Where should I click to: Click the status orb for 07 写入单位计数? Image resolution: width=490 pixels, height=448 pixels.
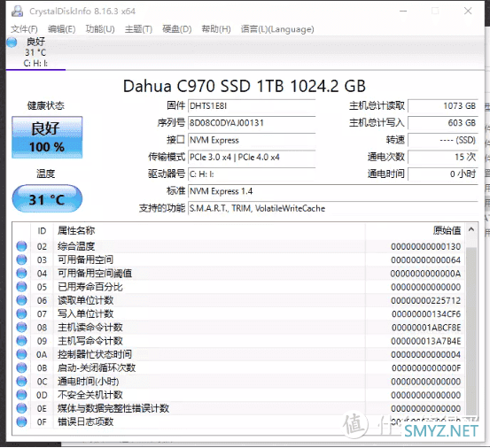(21, 313)
